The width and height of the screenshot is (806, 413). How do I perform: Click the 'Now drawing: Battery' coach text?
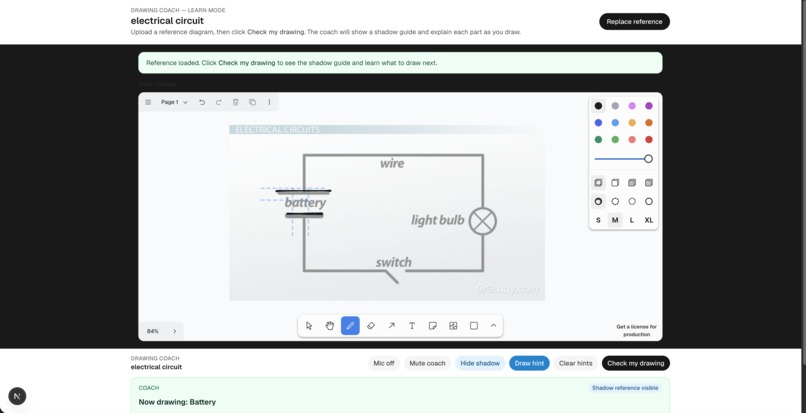177,402
